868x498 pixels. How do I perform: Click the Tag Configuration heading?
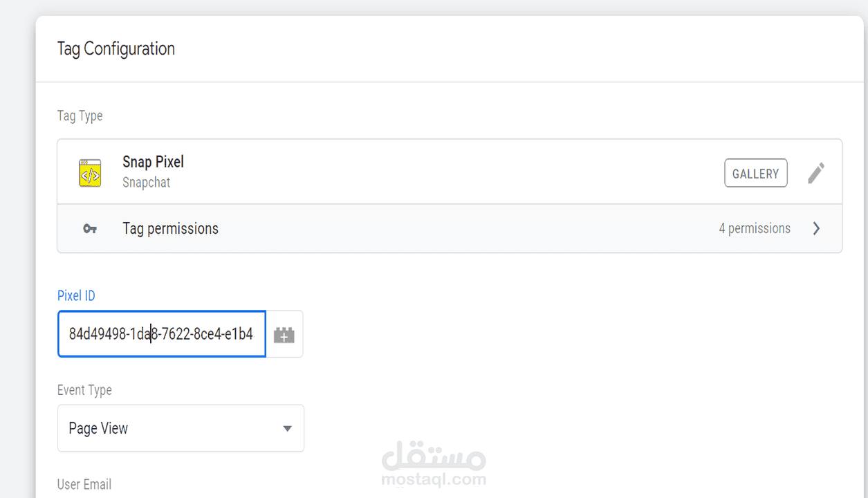[x=116, y=49]
